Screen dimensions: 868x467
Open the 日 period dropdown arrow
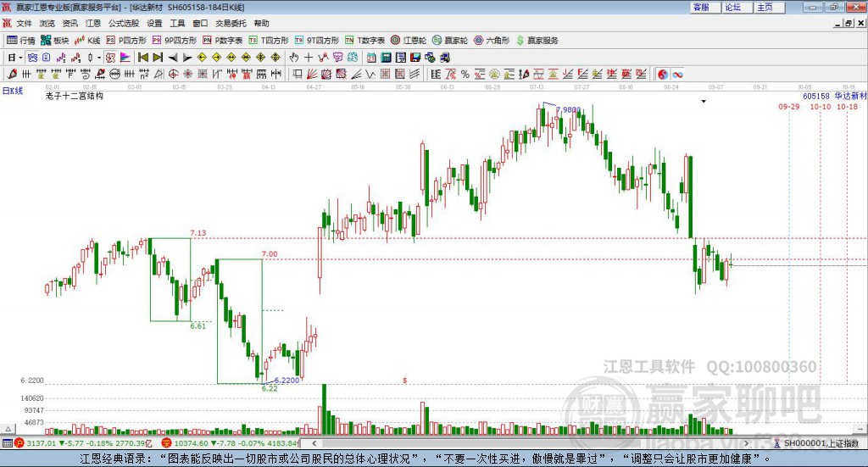point(20,58)
